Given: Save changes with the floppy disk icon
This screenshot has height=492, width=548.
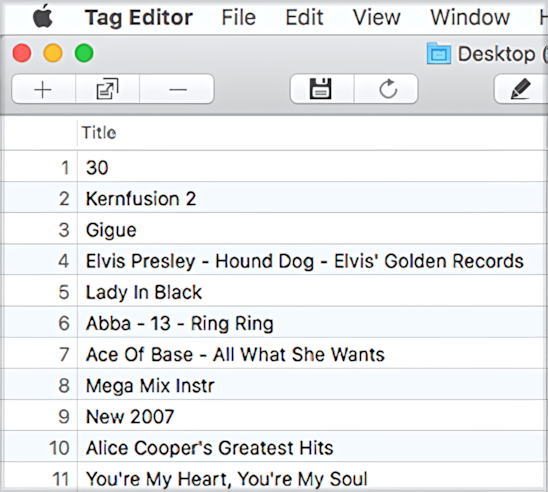Looking at the screenshot, I should click(x=321, y=89).
